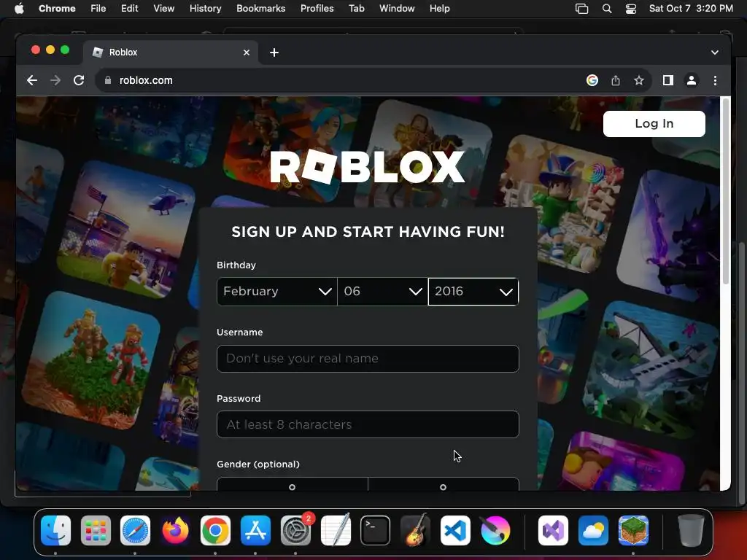747x560 pixels.
Task: Open the Tab menu
Action: tap(356, 9)
